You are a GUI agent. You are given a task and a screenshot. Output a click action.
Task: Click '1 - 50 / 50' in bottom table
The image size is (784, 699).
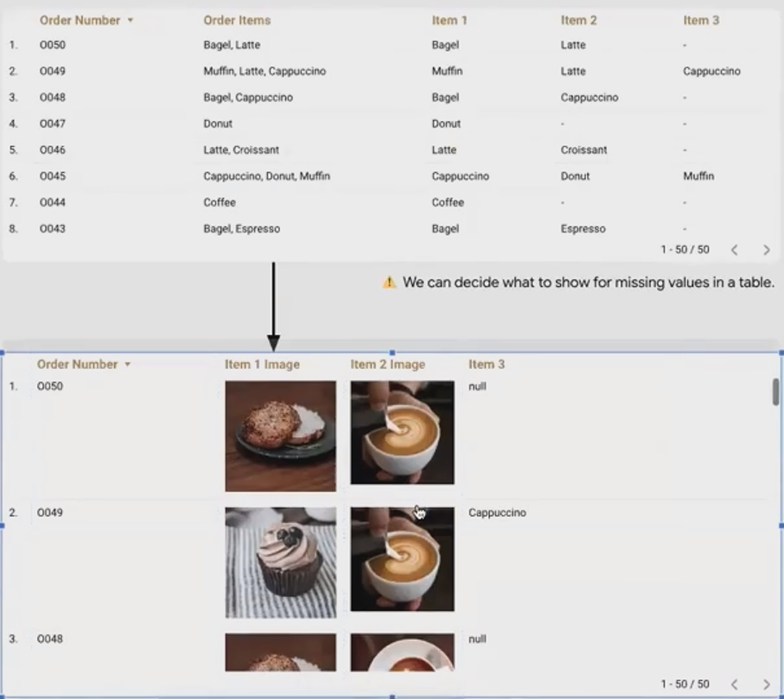[685, 684]
